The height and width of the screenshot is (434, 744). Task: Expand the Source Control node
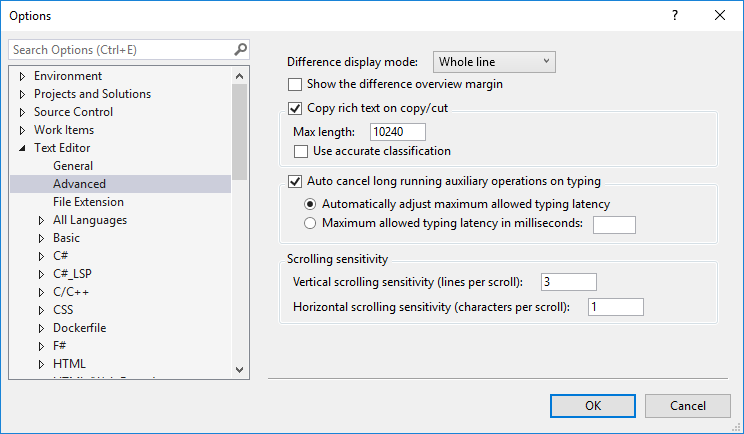(x=22, y=112)
